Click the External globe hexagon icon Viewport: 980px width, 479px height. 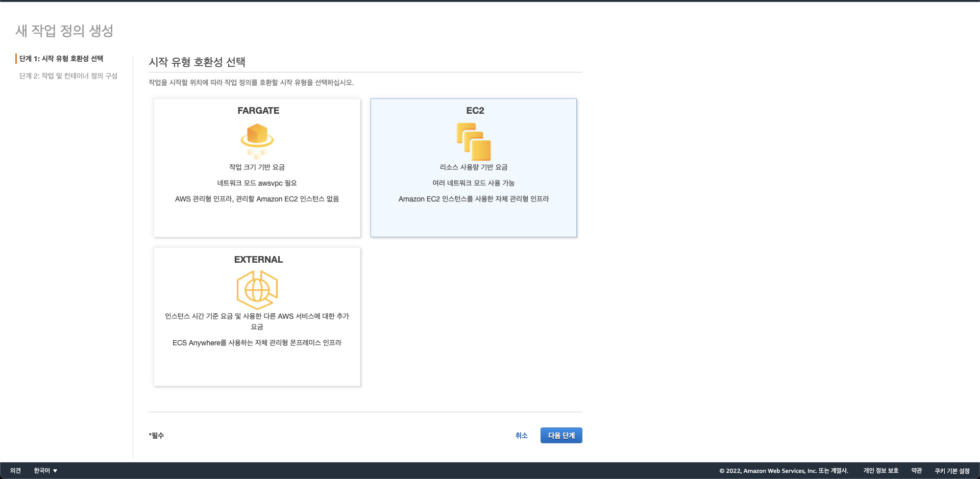(x=257, y=289)
